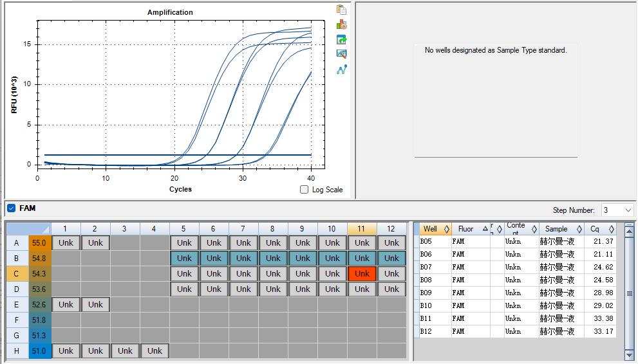Select well D8 Unk
Screen dimensions: 638x364
point(273,289)
